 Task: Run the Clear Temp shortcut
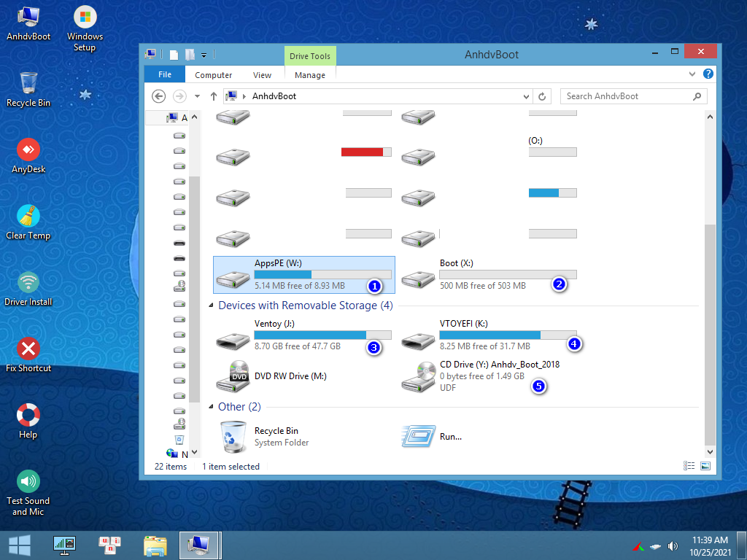[x=28, y=222]
